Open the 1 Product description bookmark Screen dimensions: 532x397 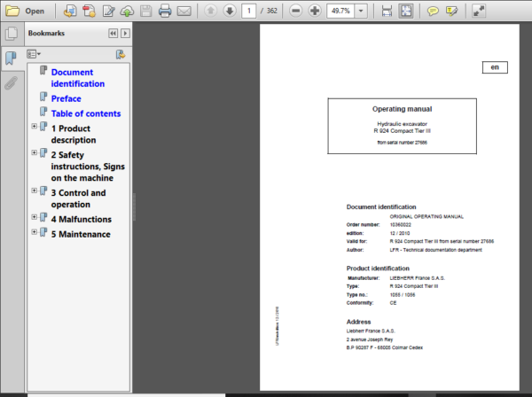coord(74,135)
